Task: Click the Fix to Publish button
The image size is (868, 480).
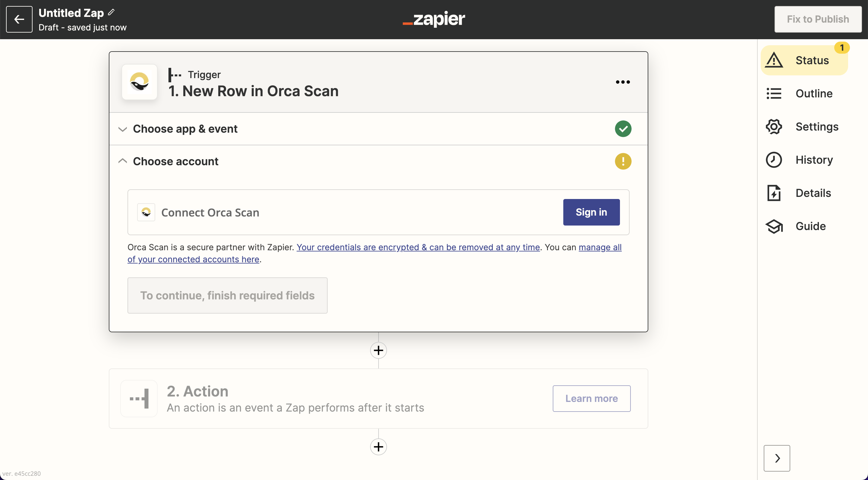Action: tap(817, 19)
